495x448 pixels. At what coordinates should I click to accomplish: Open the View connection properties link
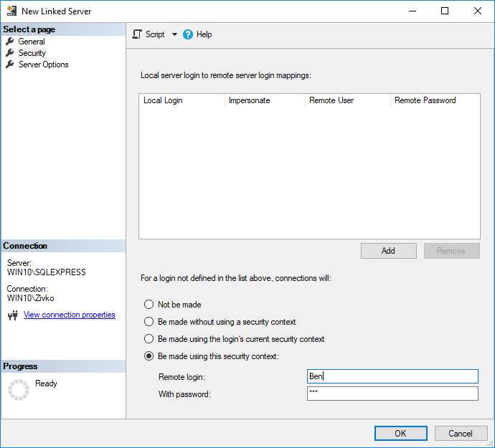coord(69,315)
